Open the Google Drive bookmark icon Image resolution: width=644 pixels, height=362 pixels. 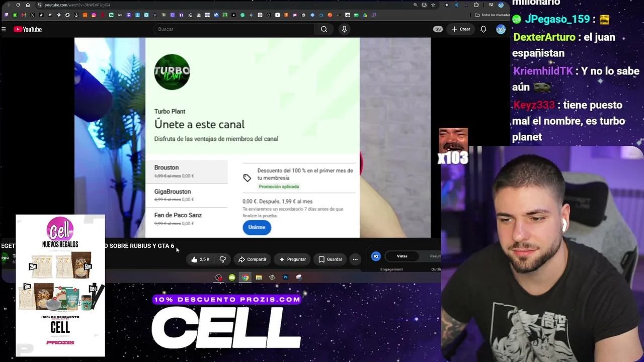click(x=365, y=15)
